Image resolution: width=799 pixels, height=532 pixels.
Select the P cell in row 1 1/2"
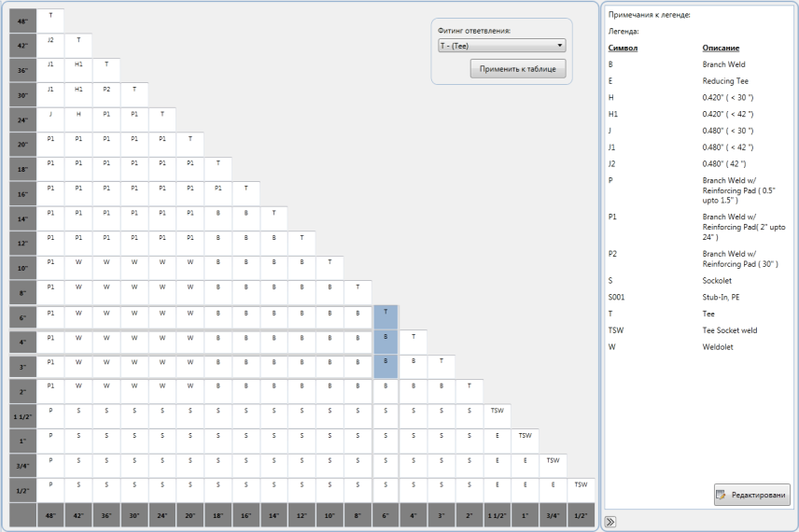(x=50, y=416)
